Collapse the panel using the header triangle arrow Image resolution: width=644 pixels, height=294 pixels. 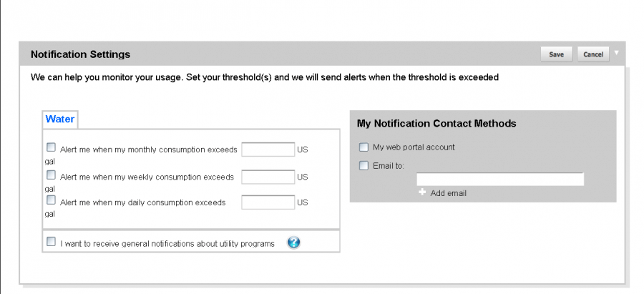(x=616, y=52)
